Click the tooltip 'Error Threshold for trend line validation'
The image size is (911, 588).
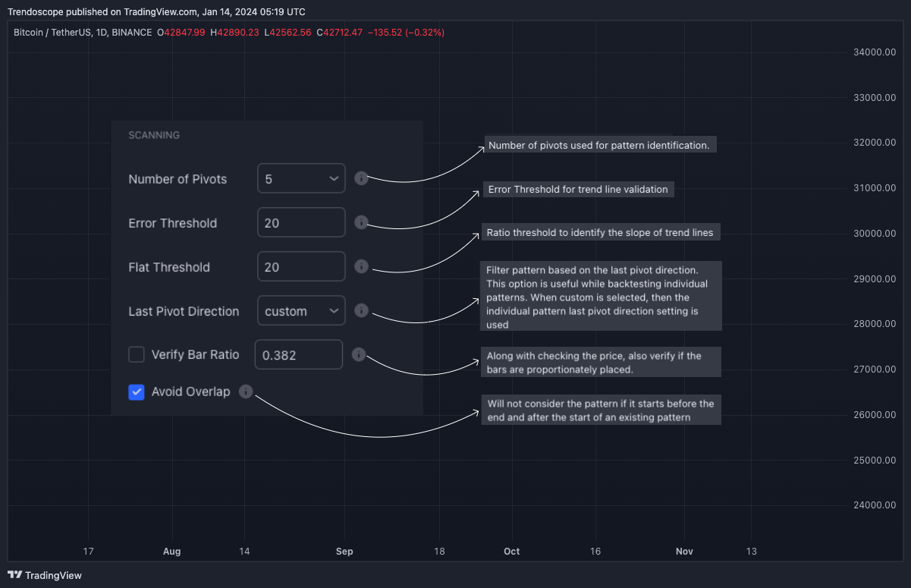pos(578,189)
